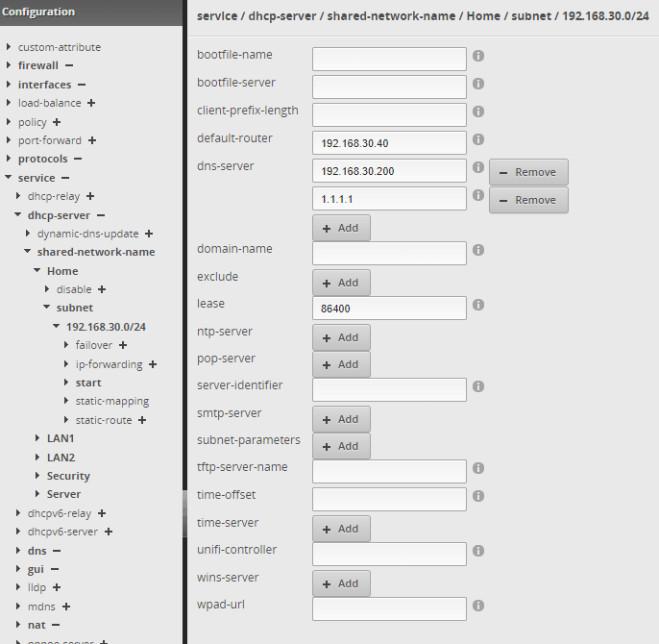Click the plus icon next to failover
Screen dimensions: 659x644
[123, 345]
